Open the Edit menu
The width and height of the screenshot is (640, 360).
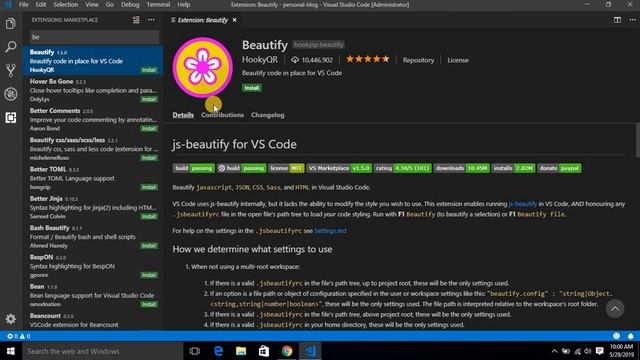click(41, 4)
